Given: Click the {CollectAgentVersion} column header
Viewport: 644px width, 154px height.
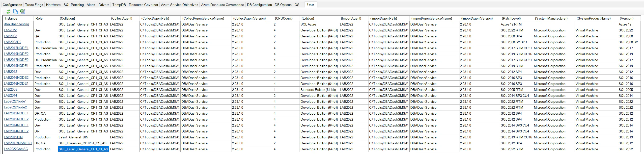Looking at the screenshot, I should coord(252,19).
